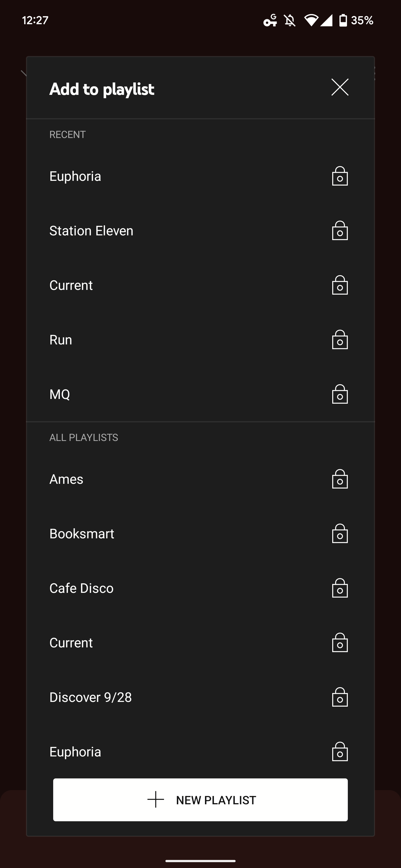Select the Cafe Disco playlist
Image resolution: width=401 pixels, height=868 pixels.
click(x=82, y=588)
